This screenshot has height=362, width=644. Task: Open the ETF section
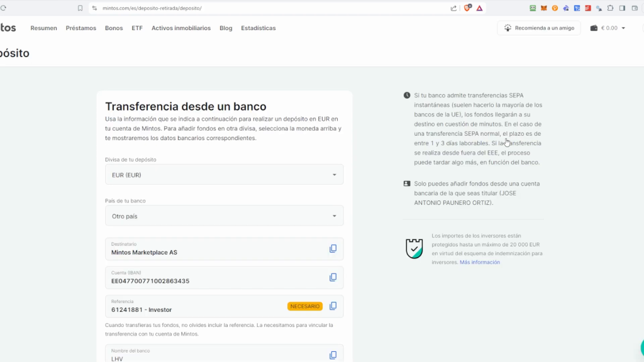[137, 28]
